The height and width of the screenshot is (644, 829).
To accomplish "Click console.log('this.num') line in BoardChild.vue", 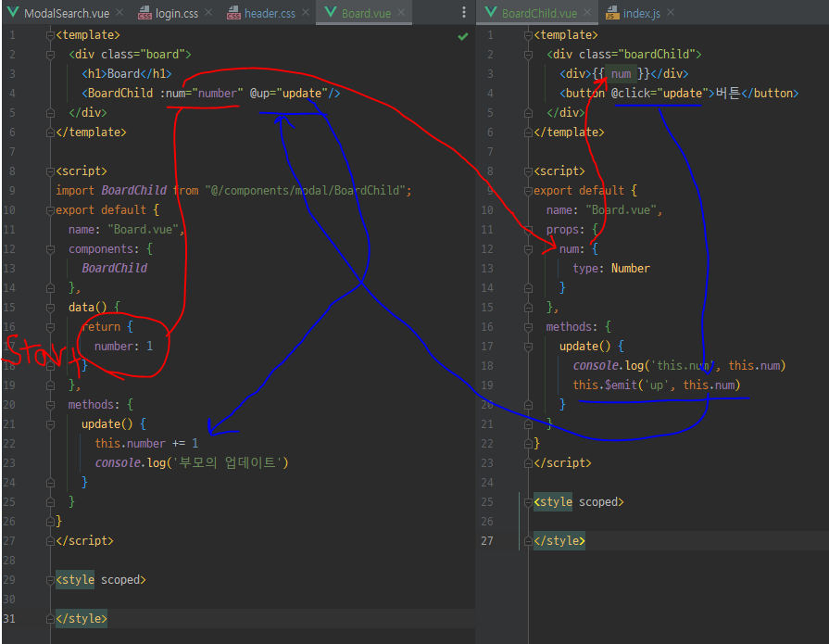I will point(679,365).
